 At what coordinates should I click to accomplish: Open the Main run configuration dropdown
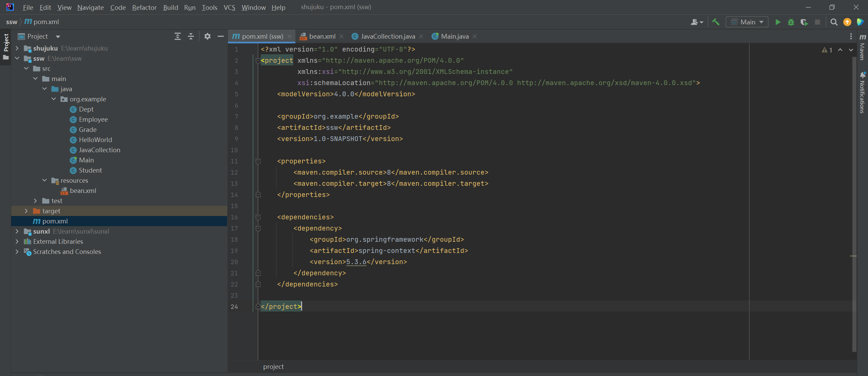pos(747,22)
